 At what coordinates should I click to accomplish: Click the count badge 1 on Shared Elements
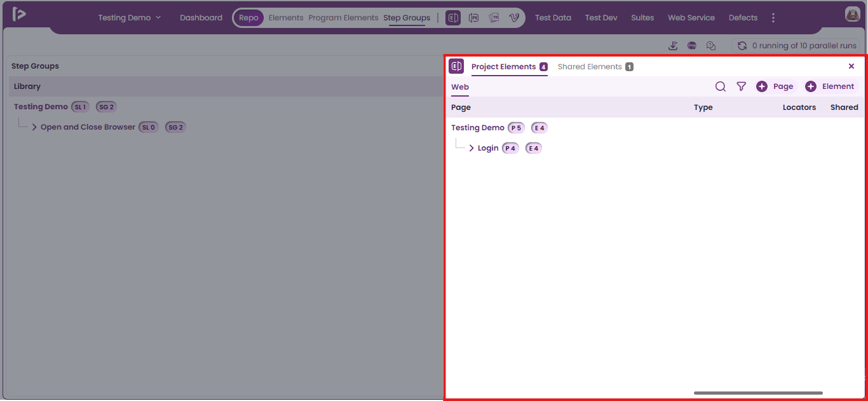click(x=629, y=67)
